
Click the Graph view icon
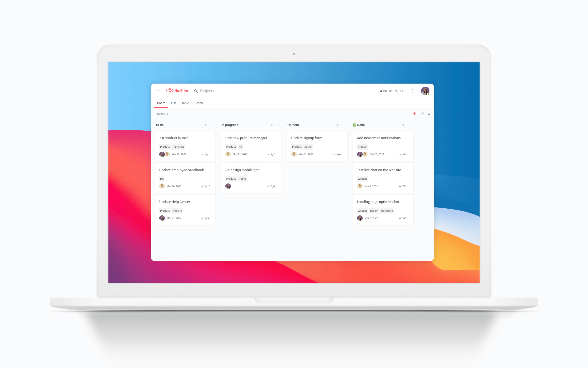coord(199,103)
